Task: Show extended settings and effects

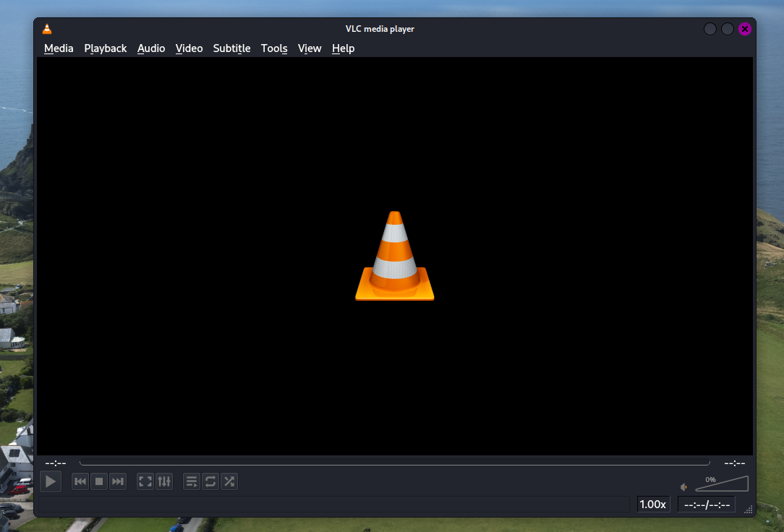Action: coord(164,481)
